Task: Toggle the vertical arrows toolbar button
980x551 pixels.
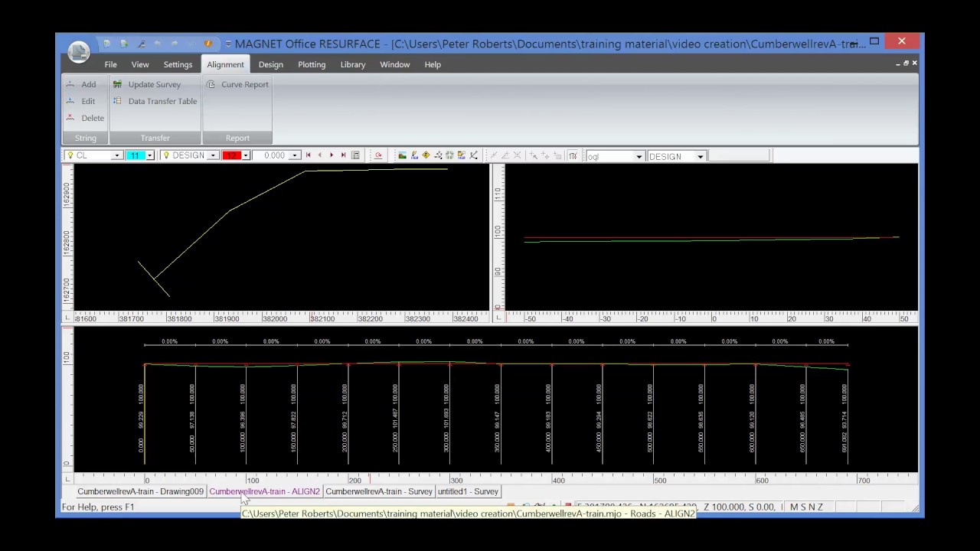Action: point(573,155)
